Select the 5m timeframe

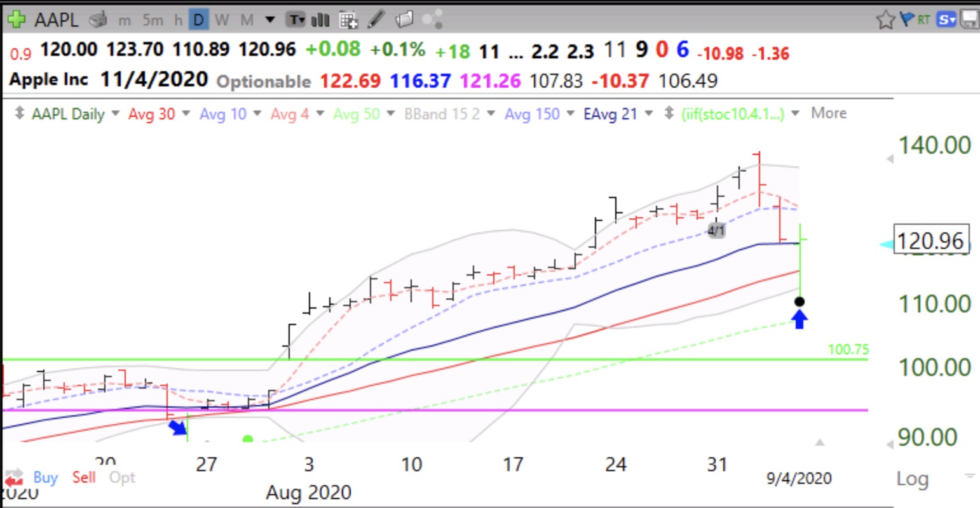(153, 21)
